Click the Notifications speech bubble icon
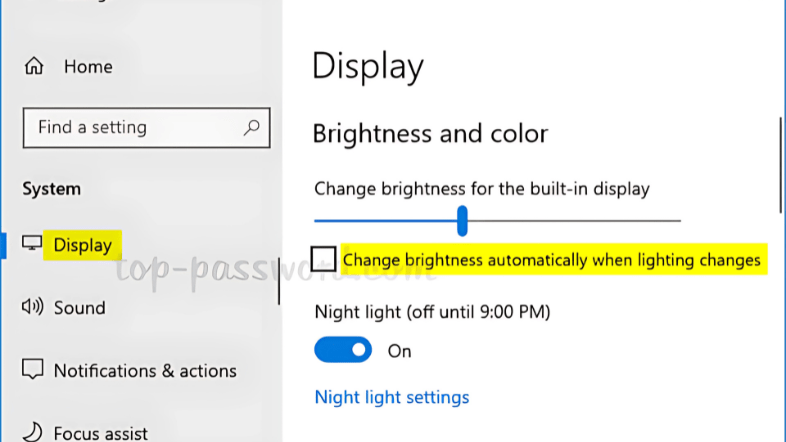This screenshot has height=442, width=786. [x=33, y=370]
